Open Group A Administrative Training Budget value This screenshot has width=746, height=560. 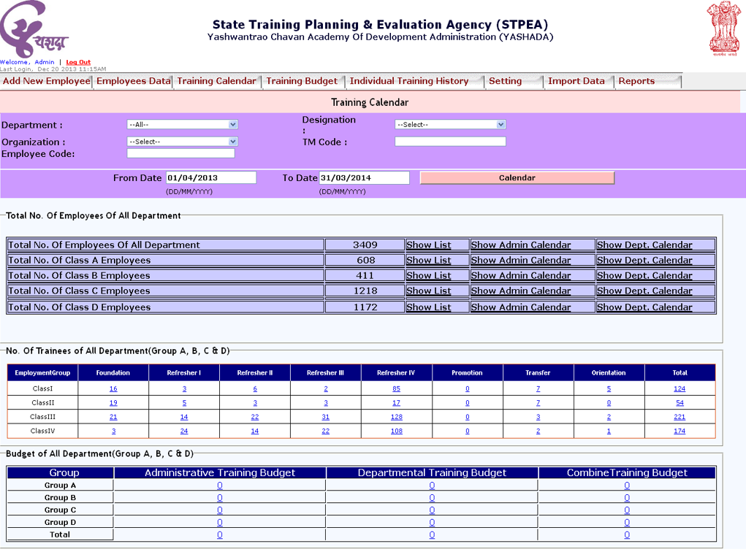click(219, 486)
